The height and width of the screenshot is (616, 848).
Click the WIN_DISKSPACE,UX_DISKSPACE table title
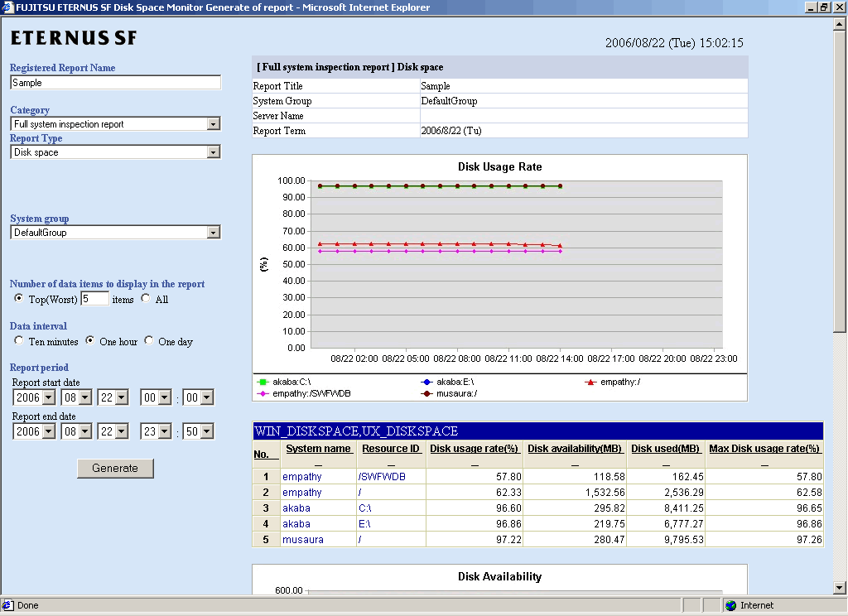pos(356,431)
